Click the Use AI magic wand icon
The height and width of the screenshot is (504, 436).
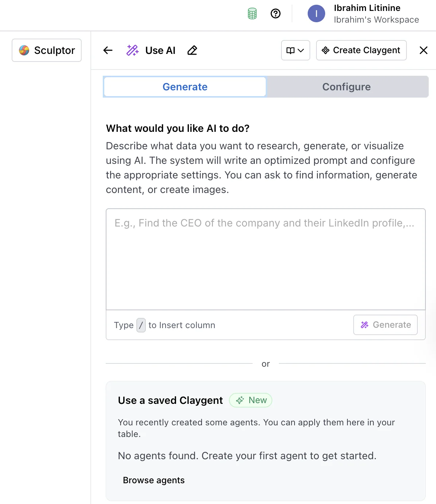click(132, 50)
